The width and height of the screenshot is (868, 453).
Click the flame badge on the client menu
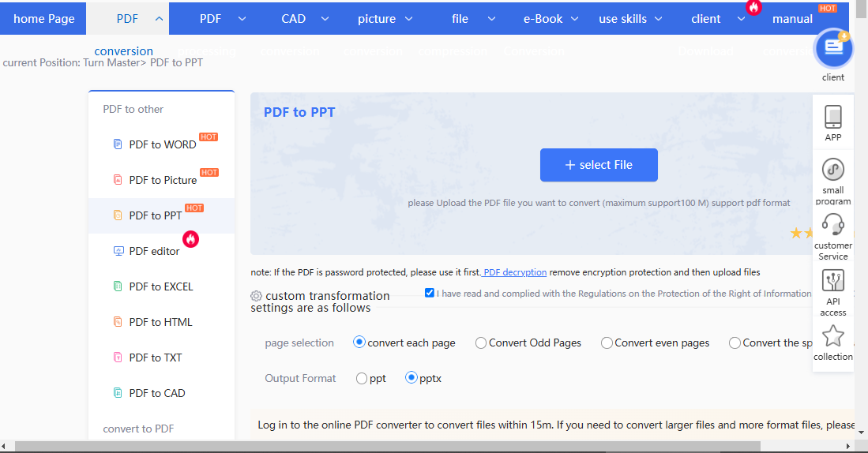tap(753, 7)
